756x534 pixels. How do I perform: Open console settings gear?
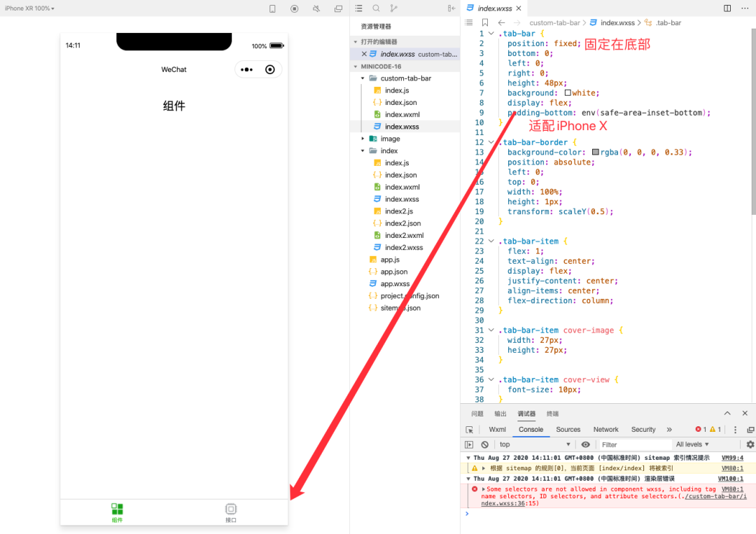(x=750, y=444)
